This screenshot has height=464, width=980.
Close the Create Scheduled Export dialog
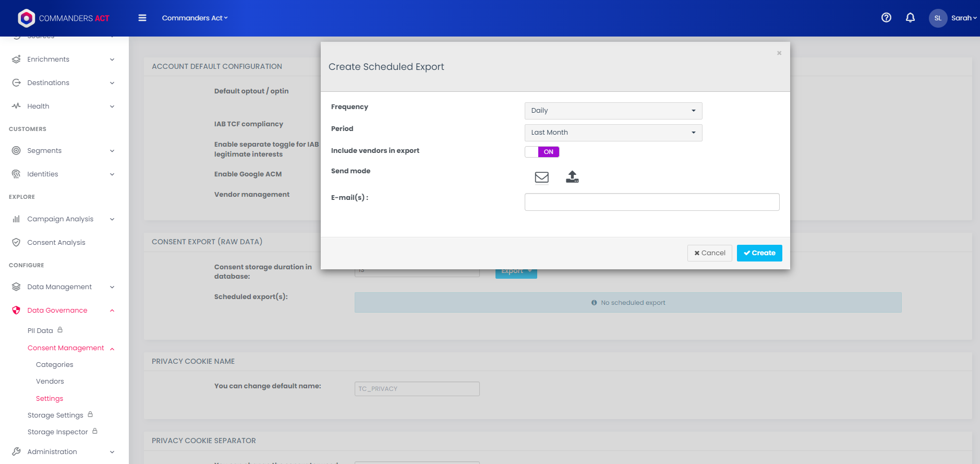click(779, 53)
